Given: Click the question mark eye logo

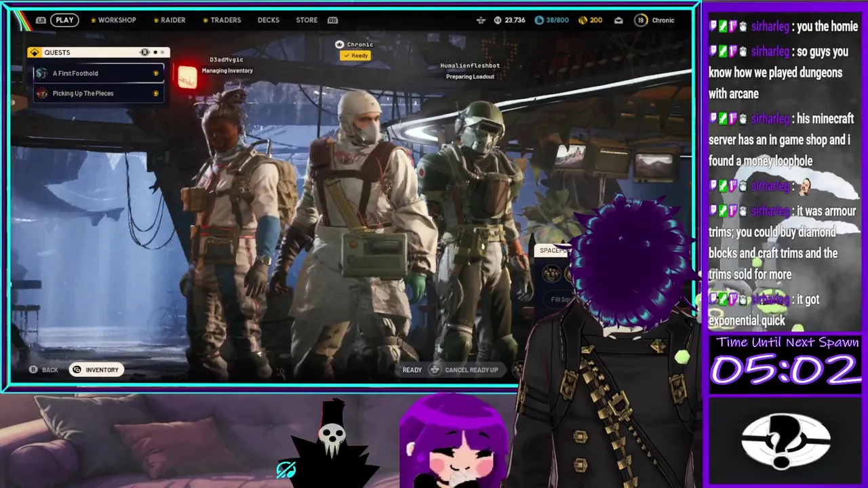Looking at the screenshot, I should point(785,442).
